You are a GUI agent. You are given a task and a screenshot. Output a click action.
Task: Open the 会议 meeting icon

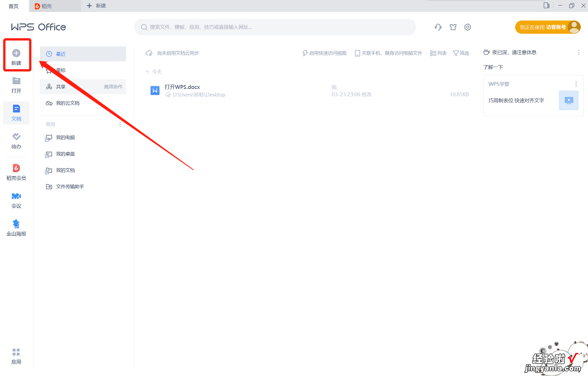coord(16,196)
